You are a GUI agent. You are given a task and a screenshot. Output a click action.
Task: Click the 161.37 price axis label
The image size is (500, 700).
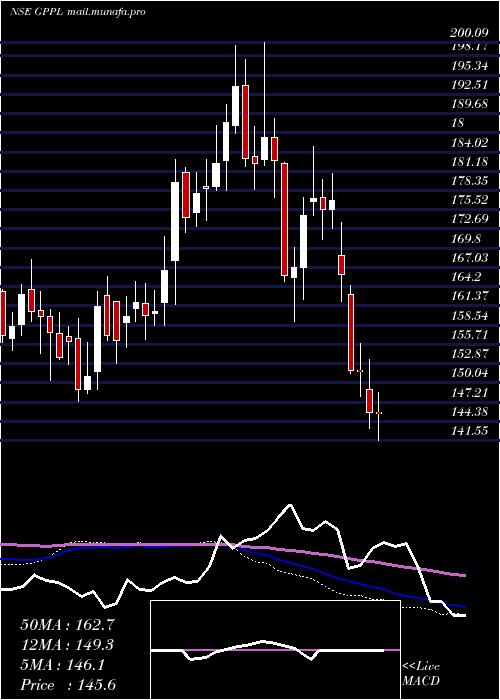point(469,296)
